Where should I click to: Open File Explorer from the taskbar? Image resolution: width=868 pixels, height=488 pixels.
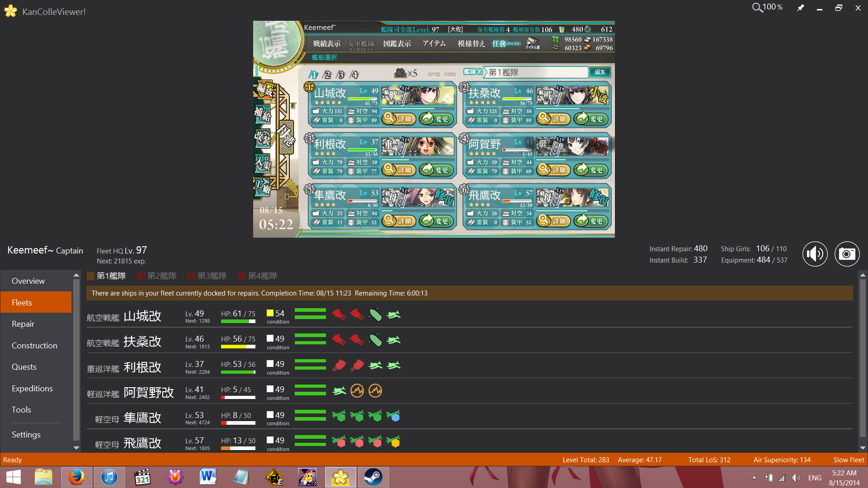(43, 477)
